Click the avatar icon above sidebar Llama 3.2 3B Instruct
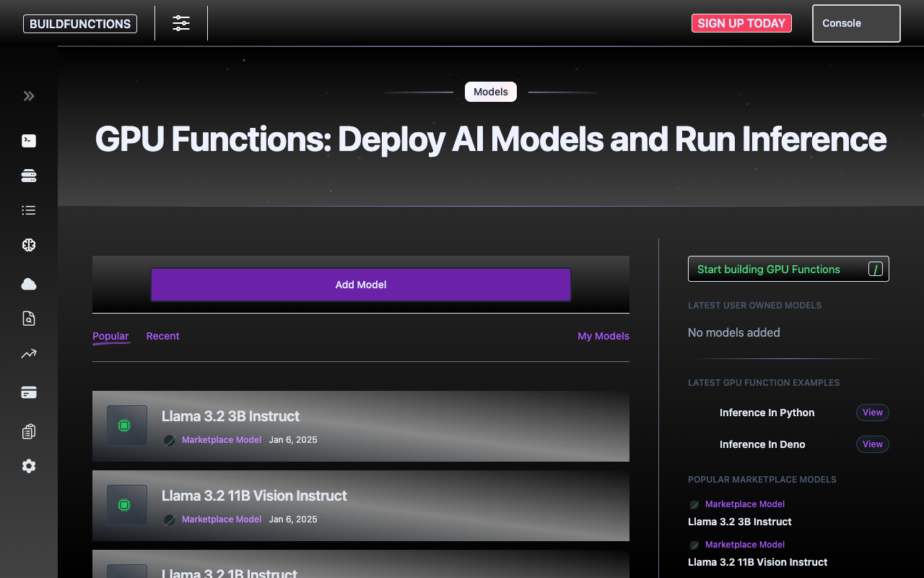The image size is (924, 578). [694, 505]
